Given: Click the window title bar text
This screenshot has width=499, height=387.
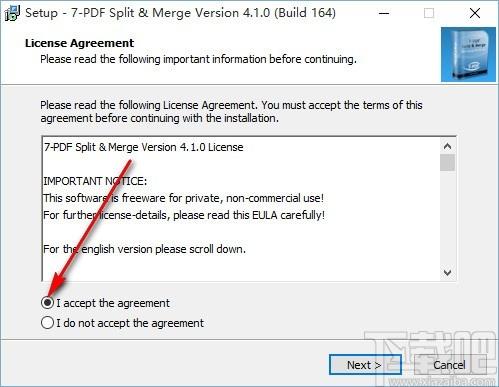Looking at the screenshot, I should (180, 13).
